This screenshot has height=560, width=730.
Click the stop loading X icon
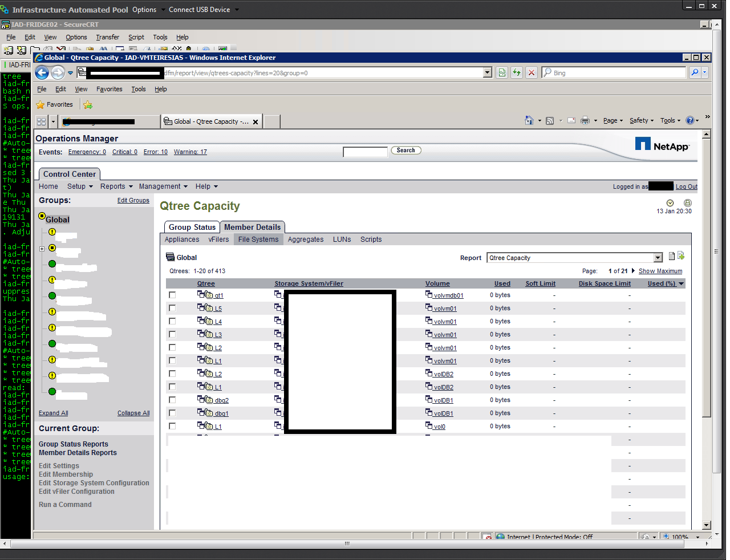pos(532,72)
